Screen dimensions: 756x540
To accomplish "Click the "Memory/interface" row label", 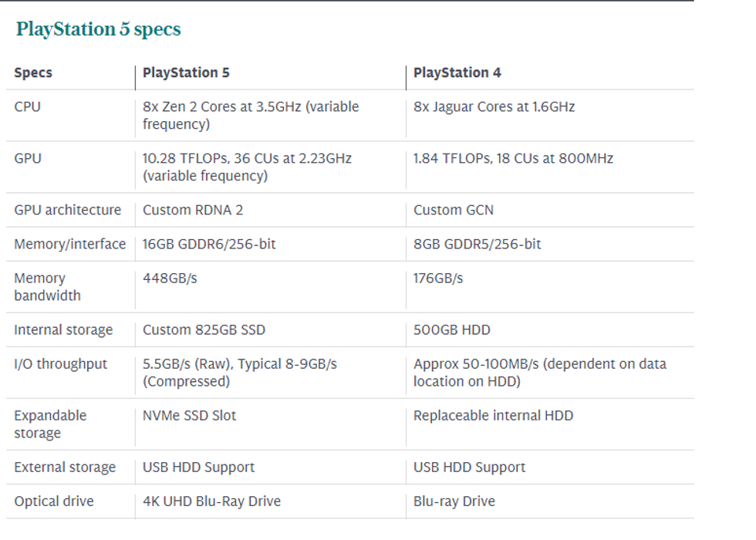I will pyautogui.click(x=69, y=244).
